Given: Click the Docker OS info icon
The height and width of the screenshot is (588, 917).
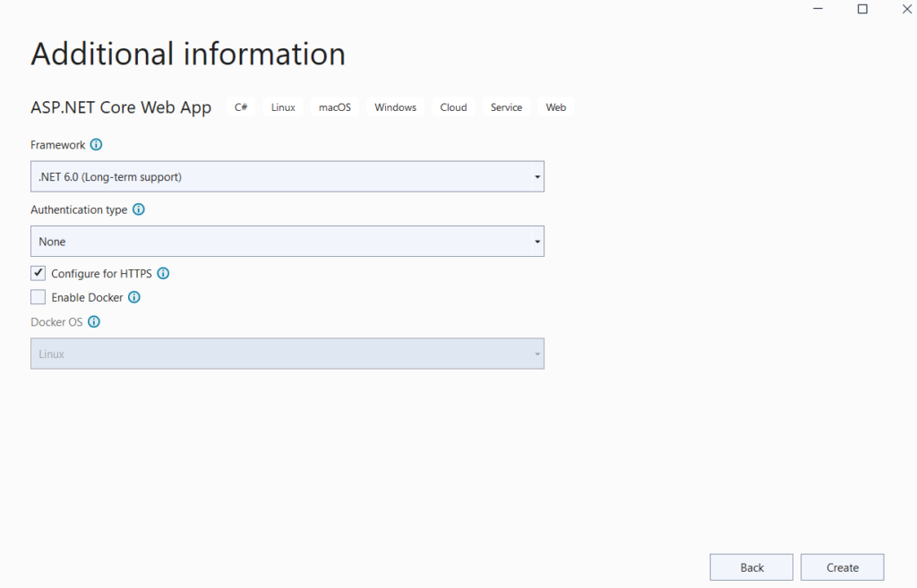Looking at the screenshot, I should [93, 321].
